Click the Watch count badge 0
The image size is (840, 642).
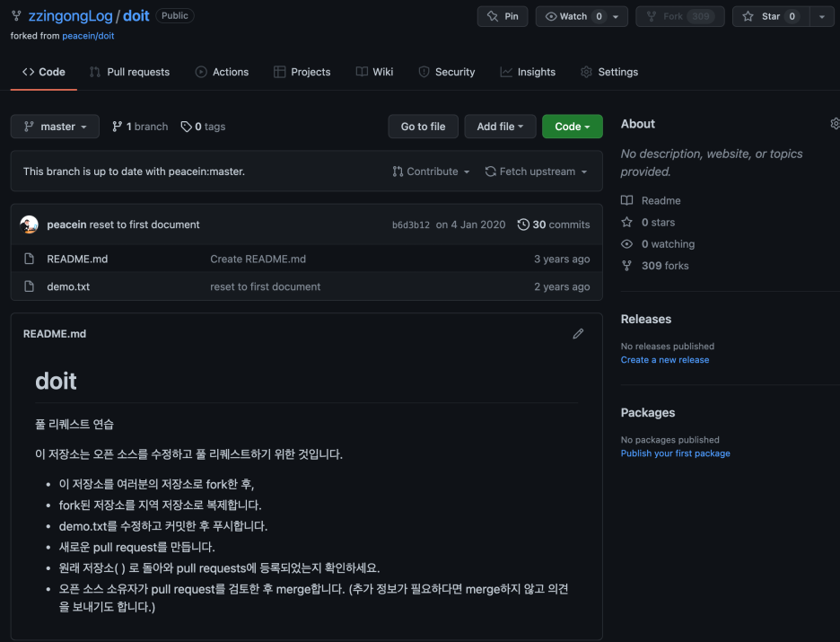pos(599,17)
